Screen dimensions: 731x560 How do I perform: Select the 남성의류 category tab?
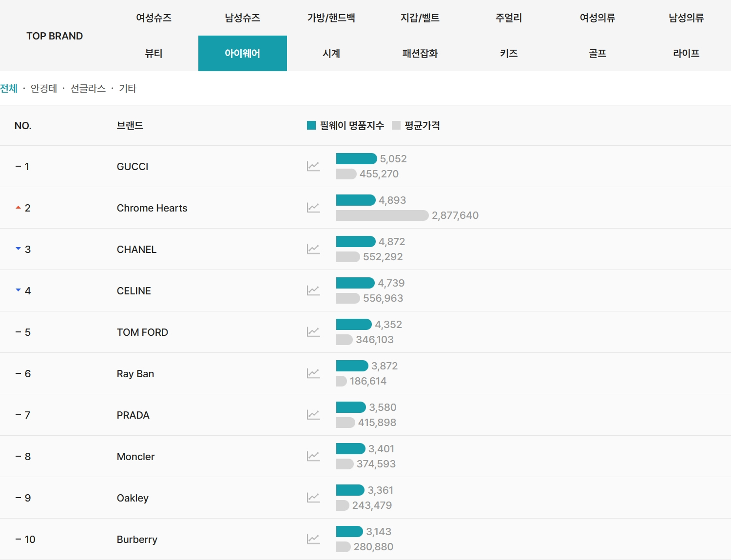click(686, 18)
